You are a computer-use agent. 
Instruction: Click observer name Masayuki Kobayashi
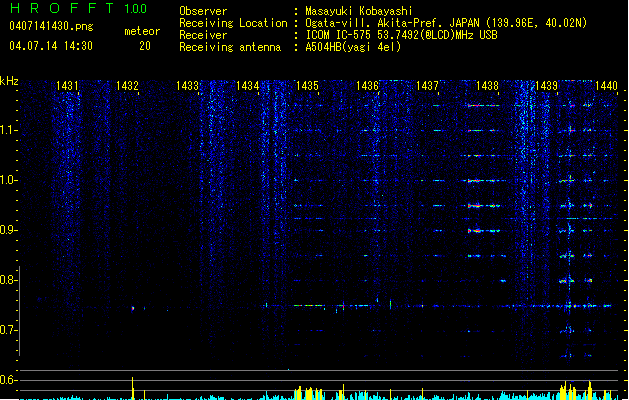click(359, 11)
